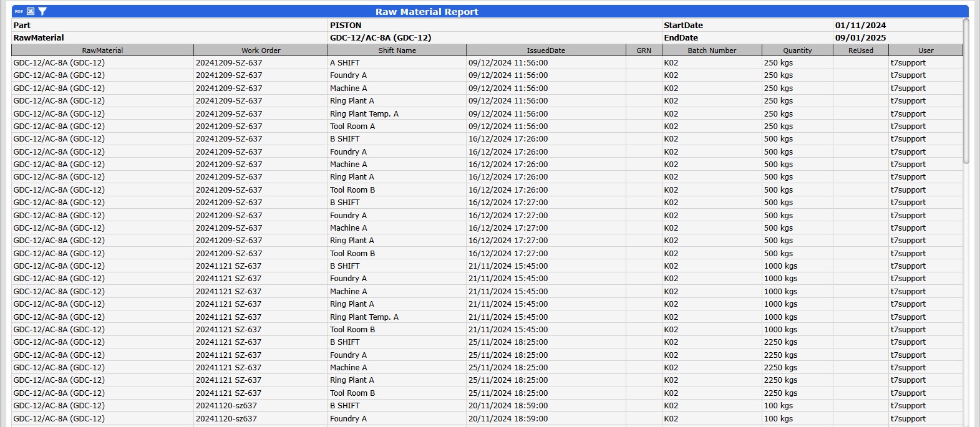Click Tool Room B cell issued 16/12/2024 17:26:00

click(396, 190)
